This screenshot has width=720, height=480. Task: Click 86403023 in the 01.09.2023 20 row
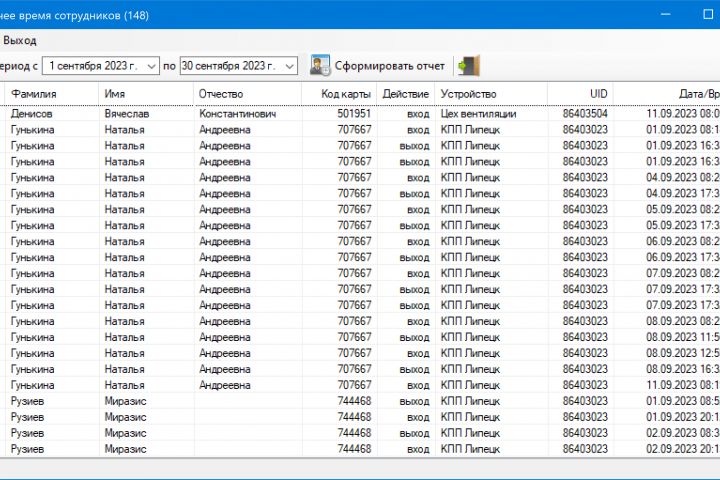585,417
